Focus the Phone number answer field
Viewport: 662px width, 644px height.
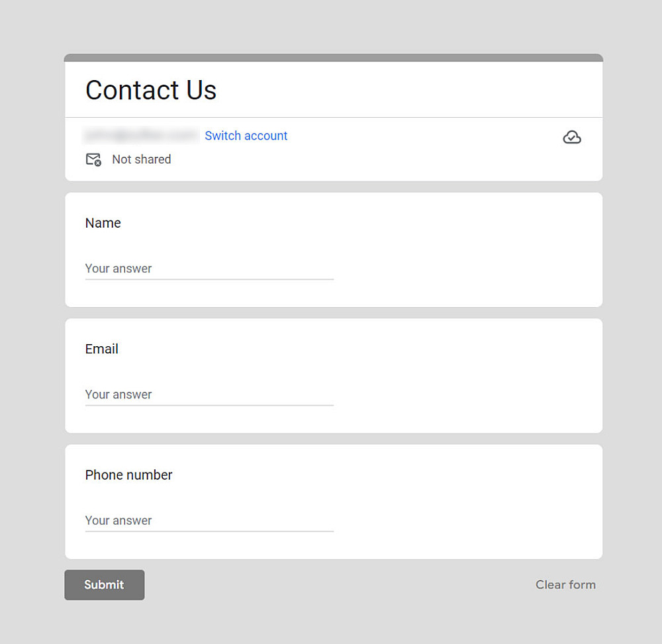click(x=209, y=520)
